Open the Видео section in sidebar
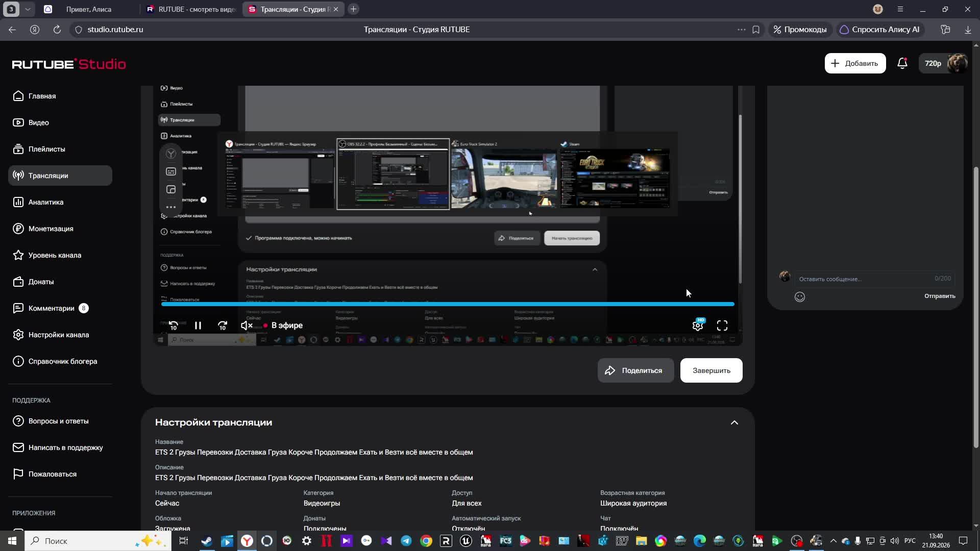The width and height of the screenshot is (980, 551). [x=31, y=122]
